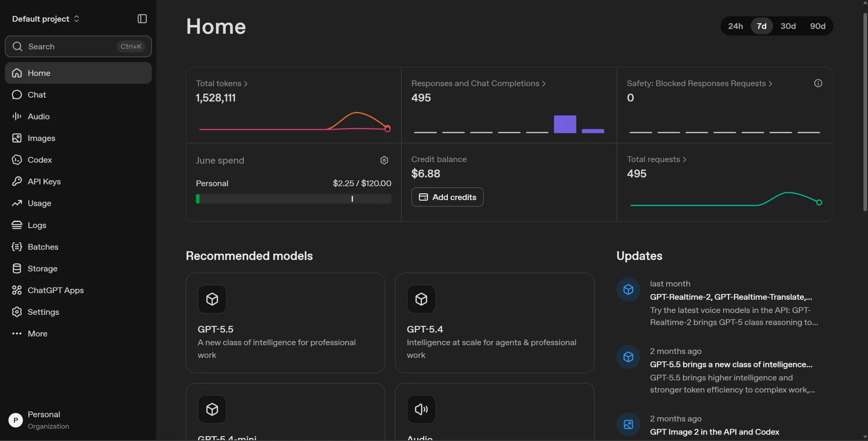
Task: Open the GPT-5.5 brings a new class headline
Action: pos(731,365)
